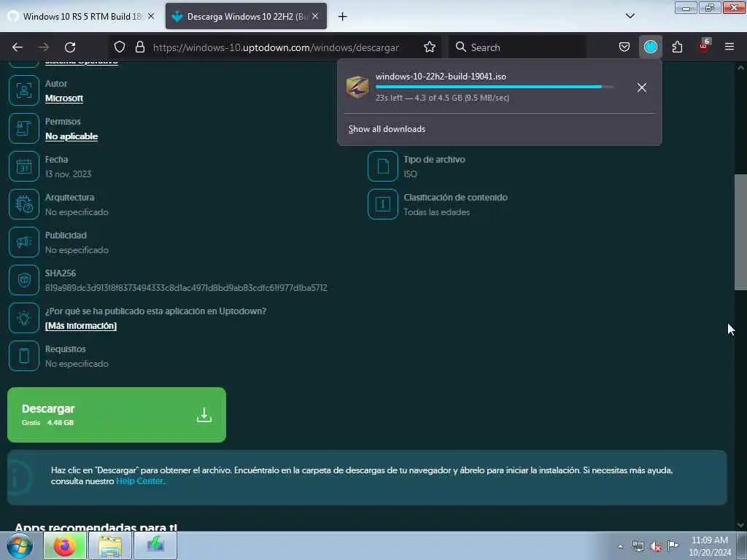Click the Tipo de archivo file icon
Viewport: 747px width, 560px height.
382,166
